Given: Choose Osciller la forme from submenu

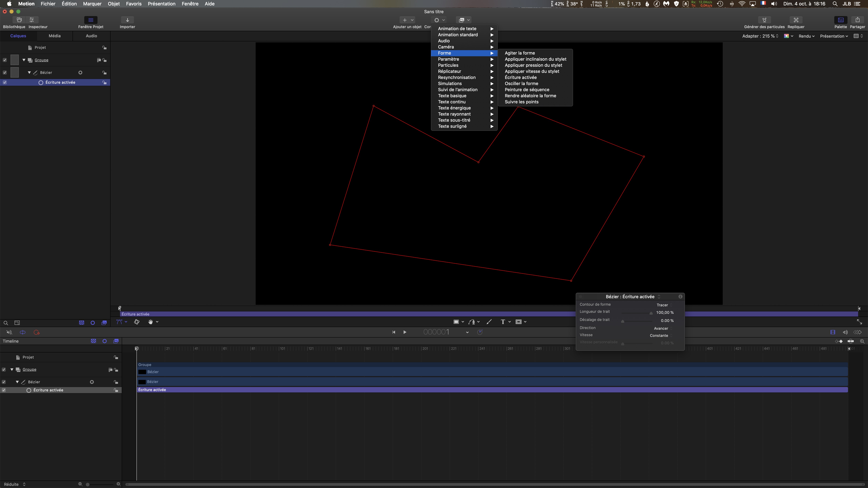Looking at the screenshot, I should pos(521,84).
